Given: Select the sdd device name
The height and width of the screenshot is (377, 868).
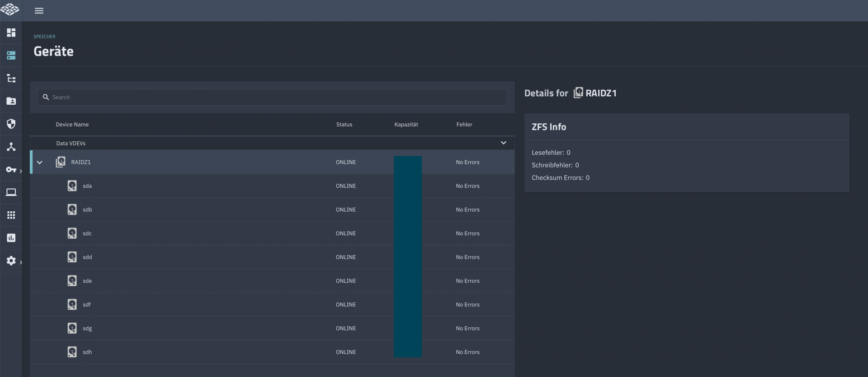Looking at the screenshot, I should pyautogui.click(x=87, y=257).
